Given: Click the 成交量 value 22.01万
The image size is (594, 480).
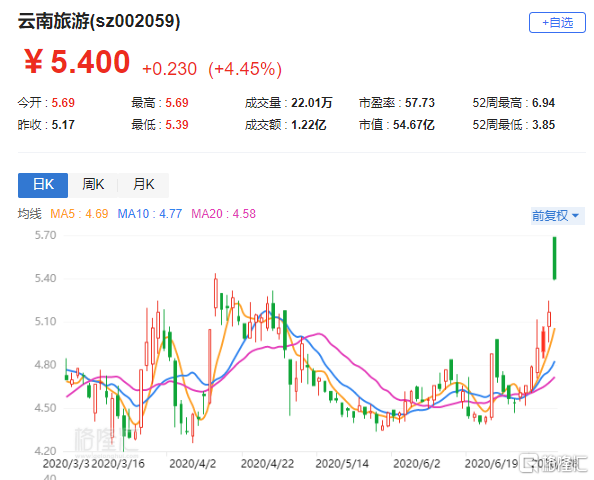Looking at the screenshot, I should pyautogui.click(x=311, y=103).
